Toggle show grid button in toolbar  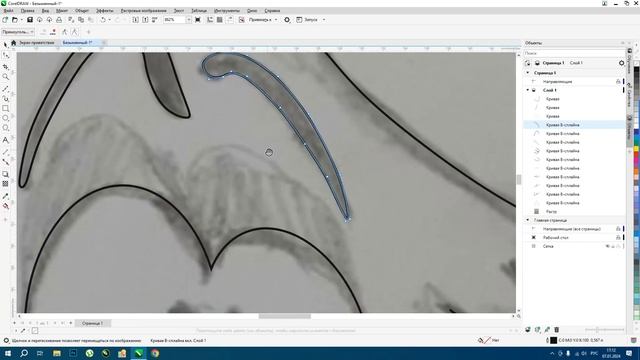[x=220, y=20]
